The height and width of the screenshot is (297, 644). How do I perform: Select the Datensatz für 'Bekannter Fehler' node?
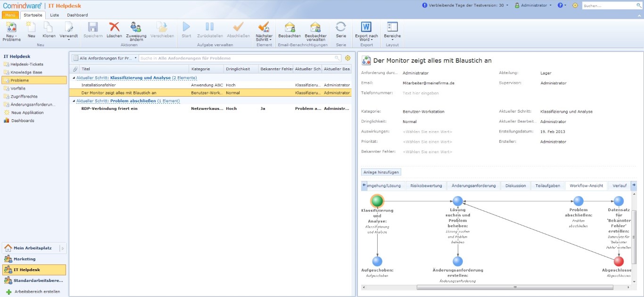[619, 201]
